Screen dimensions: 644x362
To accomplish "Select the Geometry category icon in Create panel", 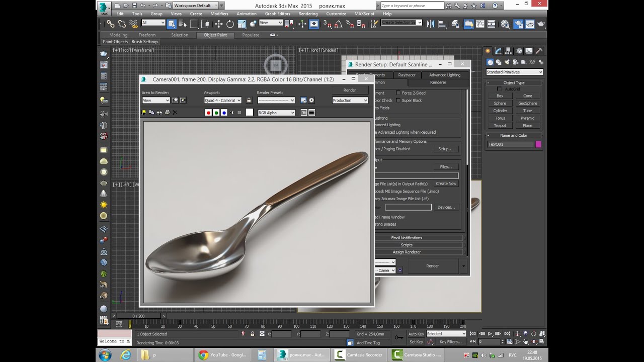I will pos(490,62).
